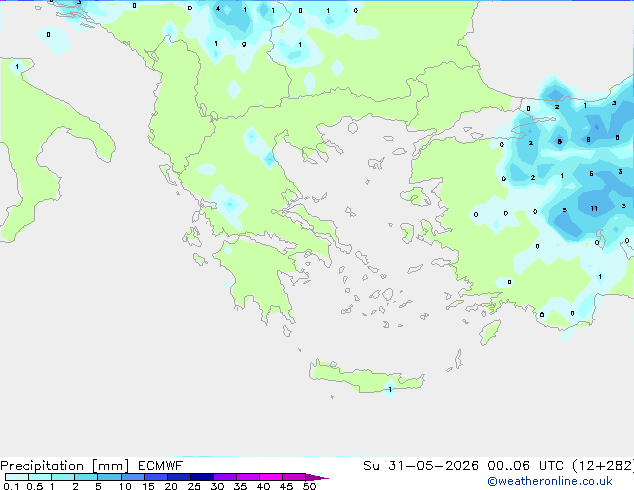The width and height of the screenshot is (634, 490).
Task: Click the '1' value on the Italian coast
Action: (x=17, y=66)
